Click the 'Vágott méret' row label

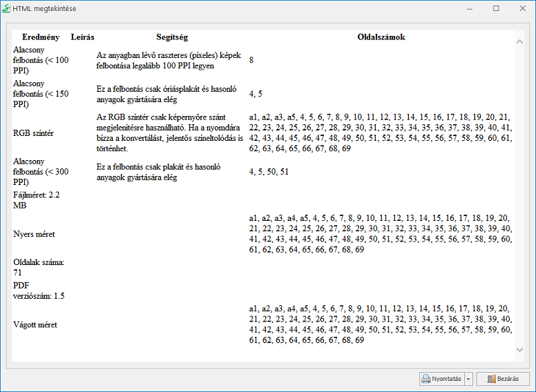35,325
